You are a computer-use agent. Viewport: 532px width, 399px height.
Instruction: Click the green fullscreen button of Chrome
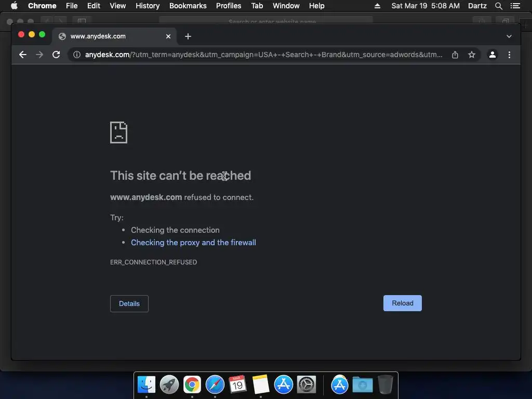pos(42,34)
